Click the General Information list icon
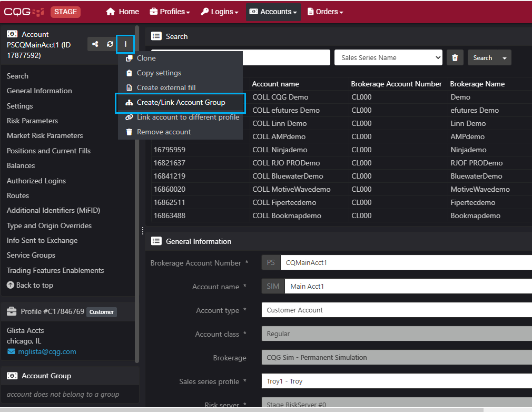The width and height of the screenshot is (532, 412). coord(156,241)
